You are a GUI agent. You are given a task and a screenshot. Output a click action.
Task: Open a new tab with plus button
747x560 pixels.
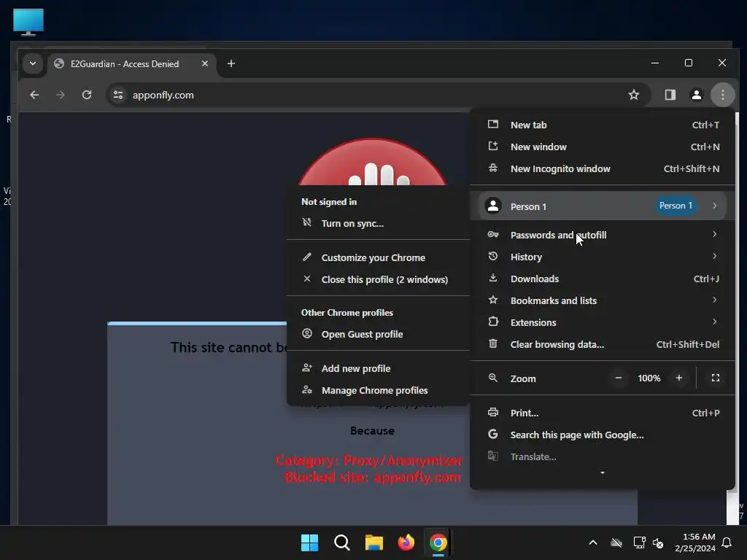point(231,63)
